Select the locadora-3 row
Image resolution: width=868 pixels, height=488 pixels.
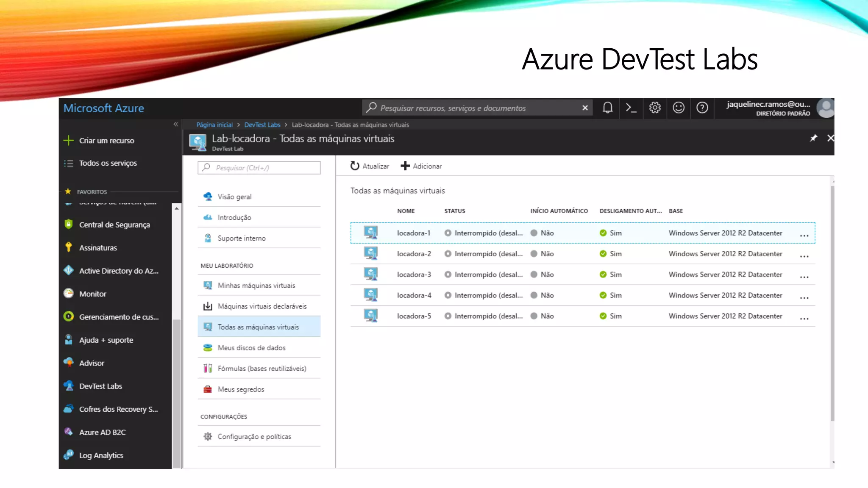(x=583, y=274)
